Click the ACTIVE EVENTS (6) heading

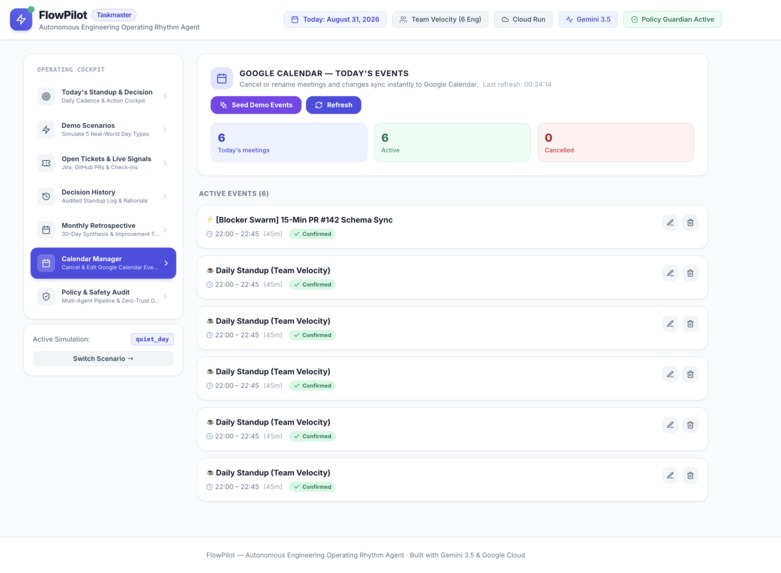tap(234, 193)
